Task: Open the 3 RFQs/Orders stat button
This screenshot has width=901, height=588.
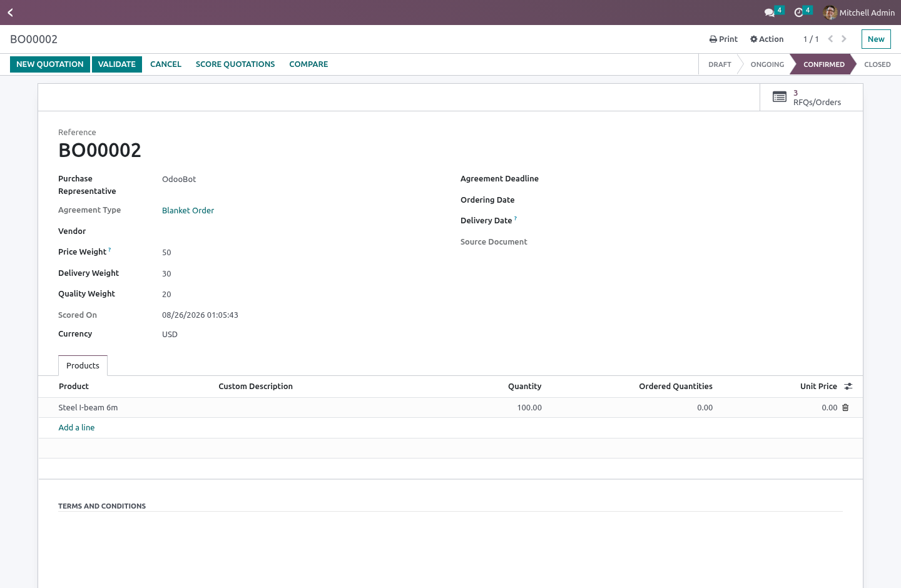Action: point(812,98)
